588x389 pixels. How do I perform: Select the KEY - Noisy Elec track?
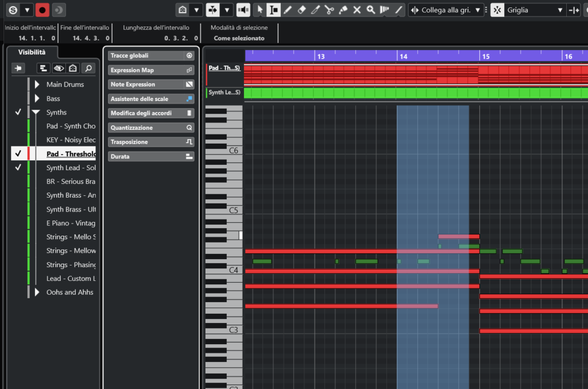(x=71, y=140)
